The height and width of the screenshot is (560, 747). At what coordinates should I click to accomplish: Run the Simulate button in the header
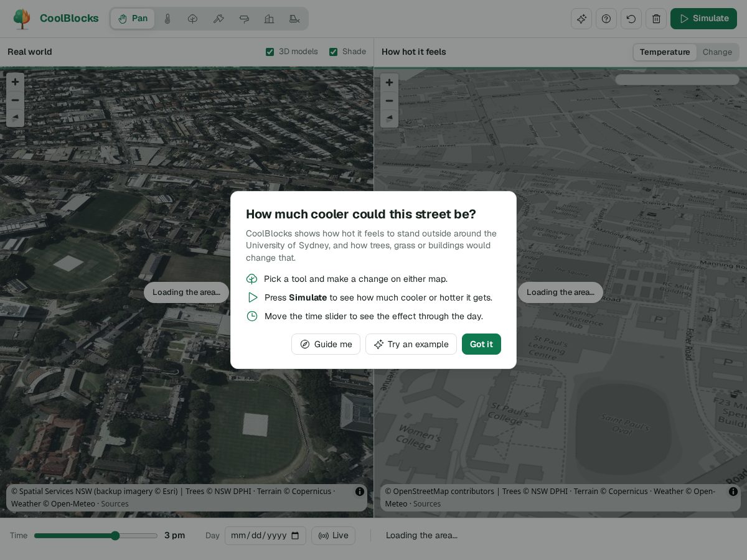click(703, 19)
